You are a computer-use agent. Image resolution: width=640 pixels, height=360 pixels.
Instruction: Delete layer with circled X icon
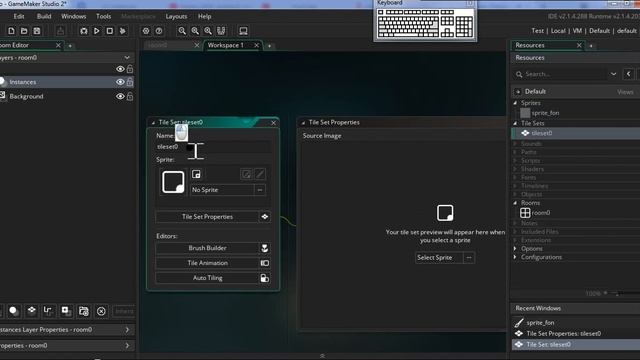click(x=101, y=311)
